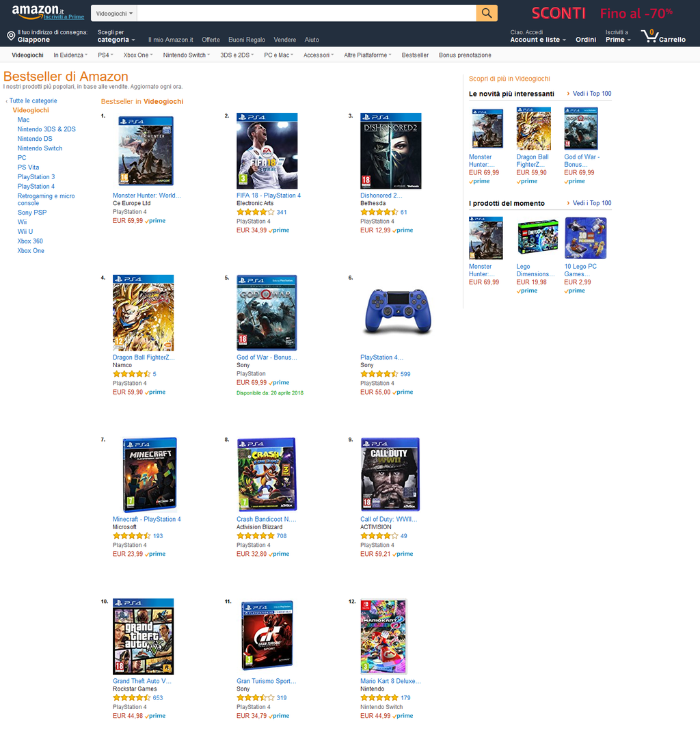
Task: Click into the search text field
Action: click(307, 14)
